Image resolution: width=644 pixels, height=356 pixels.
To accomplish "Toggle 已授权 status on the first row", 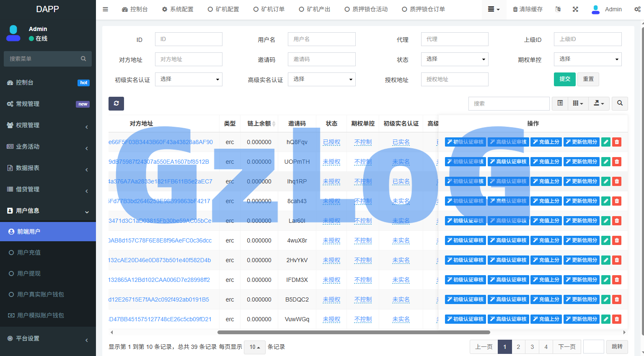I will click(x=331, y=142).
